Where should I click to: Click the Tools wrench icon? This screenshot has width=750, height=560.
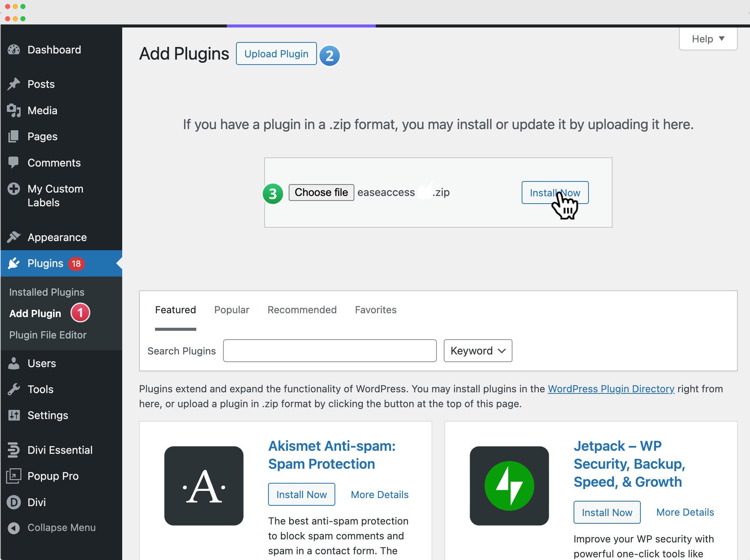(14, 389)
